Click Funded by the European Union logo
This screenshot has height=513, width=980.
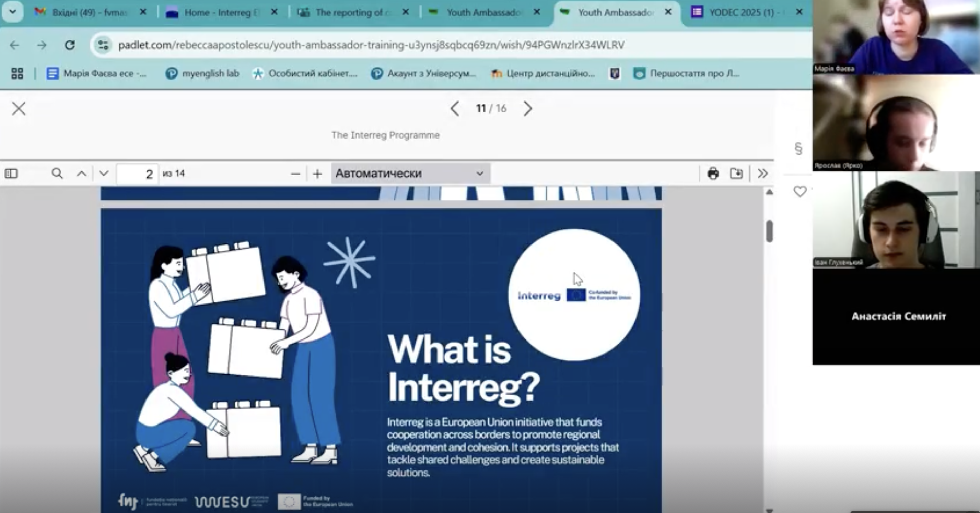click(315, 502)
